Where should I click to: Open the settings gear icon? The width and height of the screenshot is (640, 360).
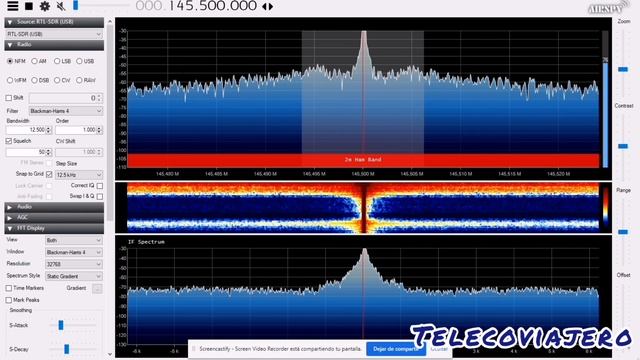point(45,6)
